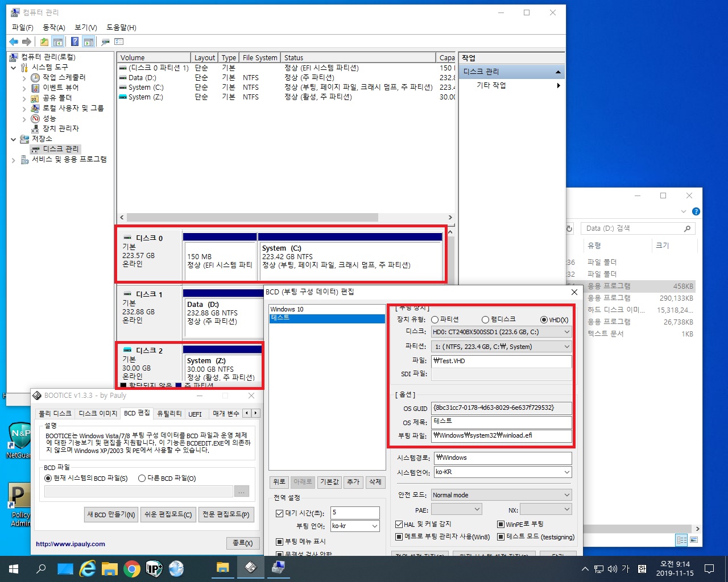Toggle 테스트 모드 (testsigning) checkbox
The width and height of the screenshot is (728, 582).
500,537
